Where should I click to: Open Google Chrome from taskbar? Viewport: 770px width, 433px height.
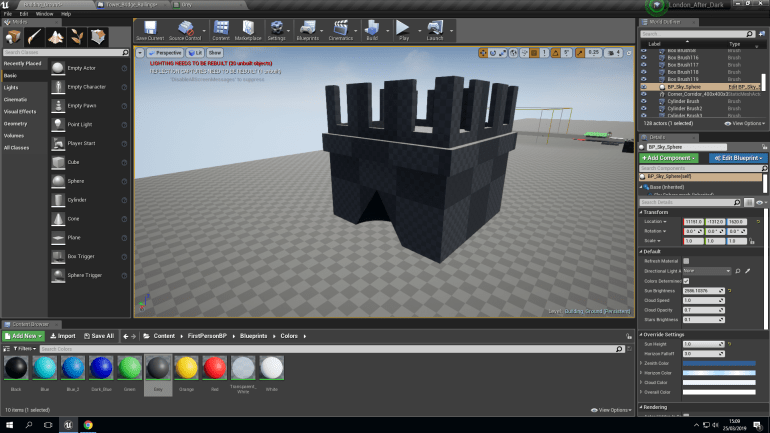point(88,425)
